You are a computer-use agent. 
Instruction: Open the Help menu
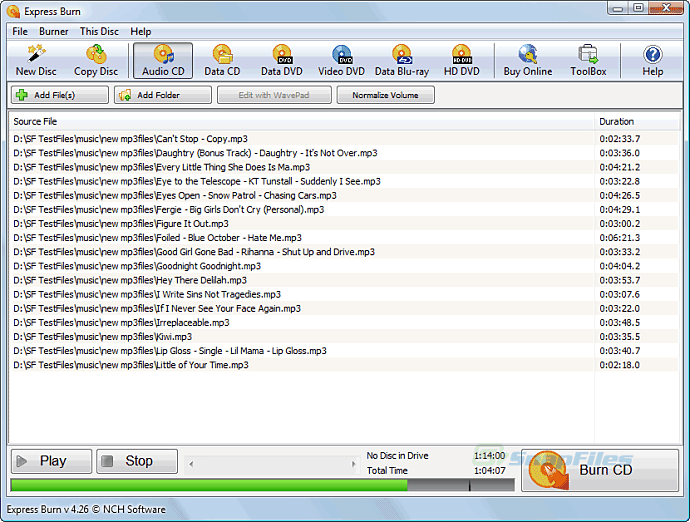(141, 32)
